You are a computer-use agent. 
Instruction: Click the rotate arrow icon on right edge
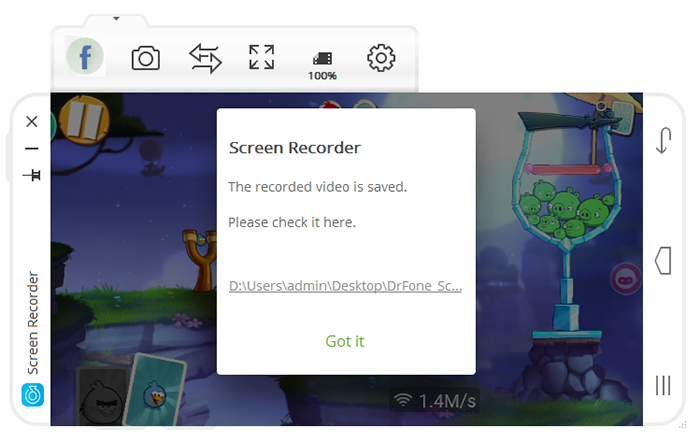(x=662, y=141)
